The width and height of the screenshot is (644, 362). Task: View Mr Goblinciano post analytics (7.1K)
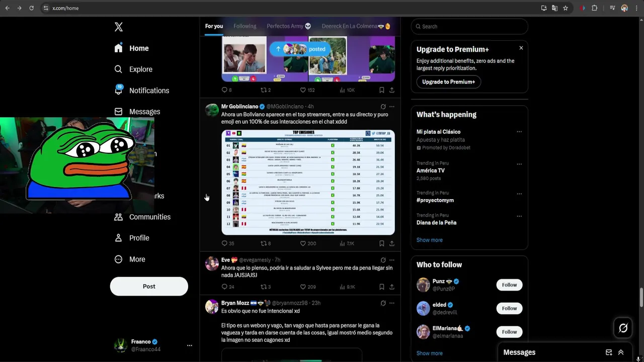tap(347, 243)
